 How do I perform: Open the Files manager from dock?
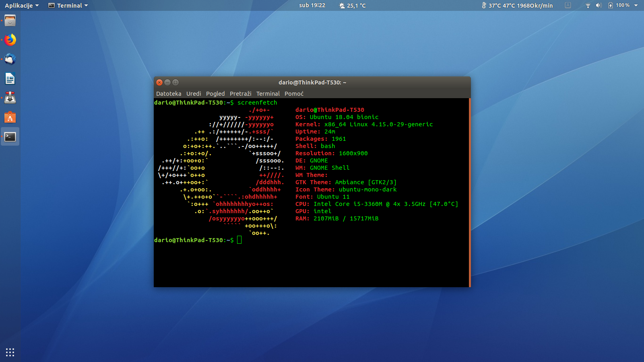click(10, 21)
